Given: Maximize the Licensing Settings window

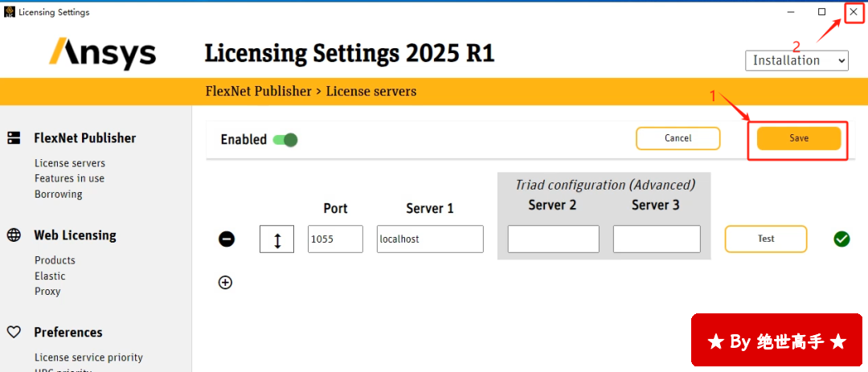Looking at the screenshot, I should click(822, 11).
